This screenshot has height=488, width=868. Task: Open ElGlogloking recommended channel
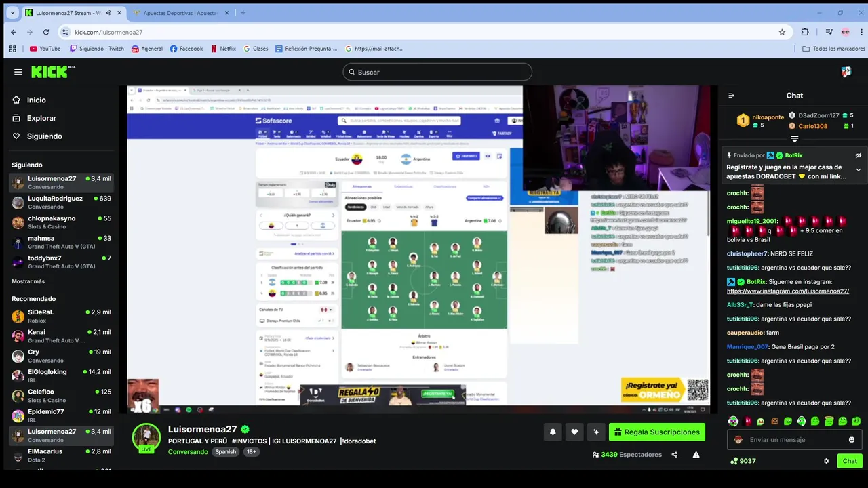tap(61, 375)
